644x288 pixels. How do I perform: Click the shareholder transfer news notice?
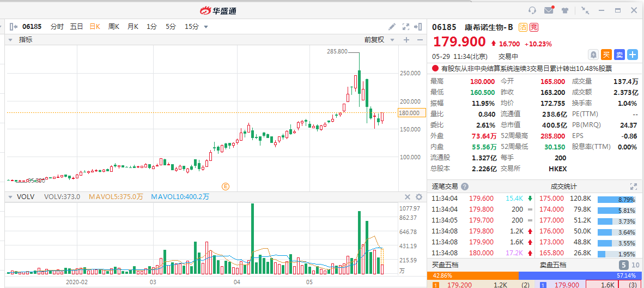pos(526,69)
